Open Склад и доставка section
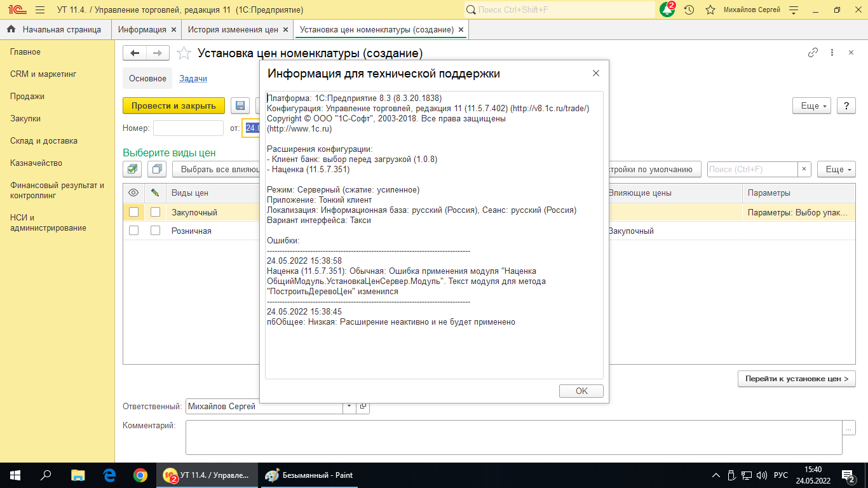This screenshot has height=488, width=868. (x=44, y=141)
